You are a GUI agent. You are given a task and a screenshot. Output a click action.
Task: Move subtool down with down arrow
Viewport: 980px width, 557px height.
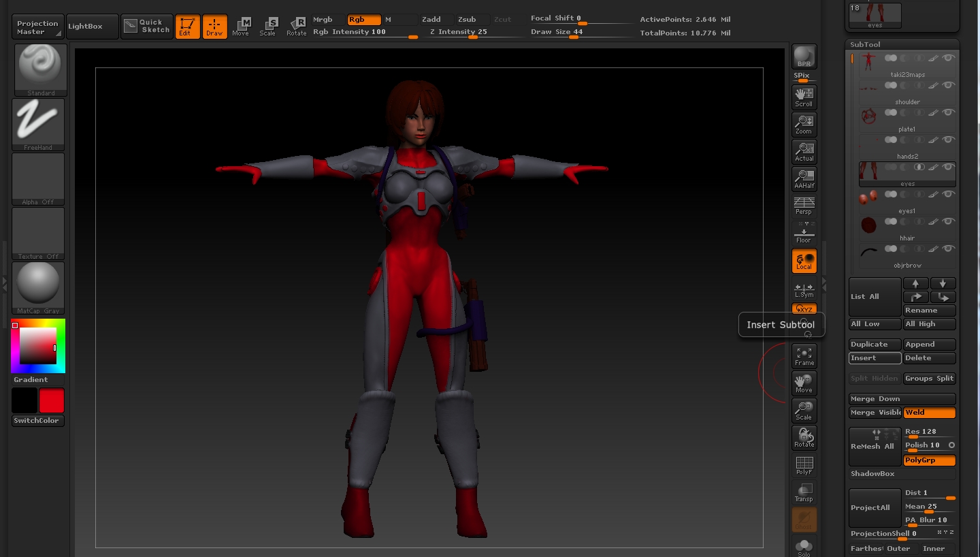[x=943, y=283]
